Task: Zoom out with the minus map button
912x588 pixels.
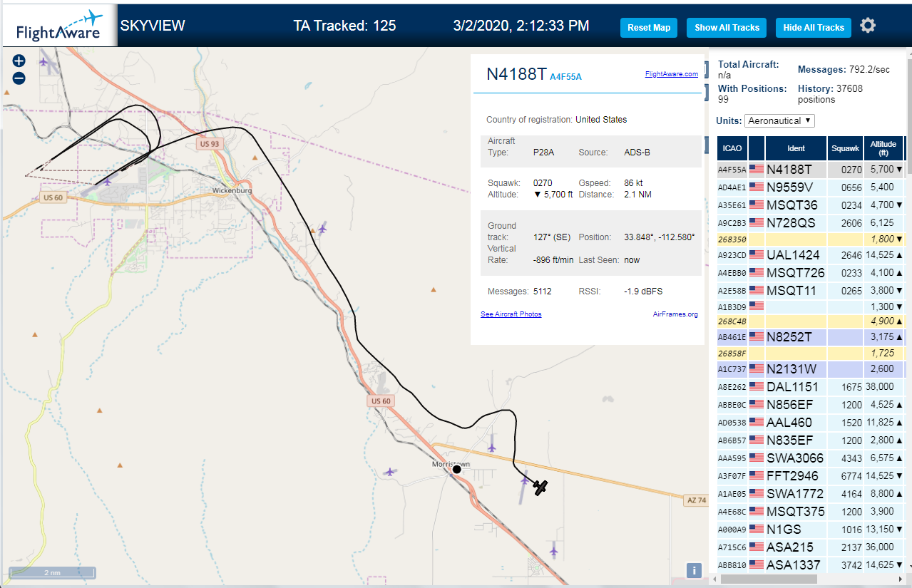Action: point(19,78)
